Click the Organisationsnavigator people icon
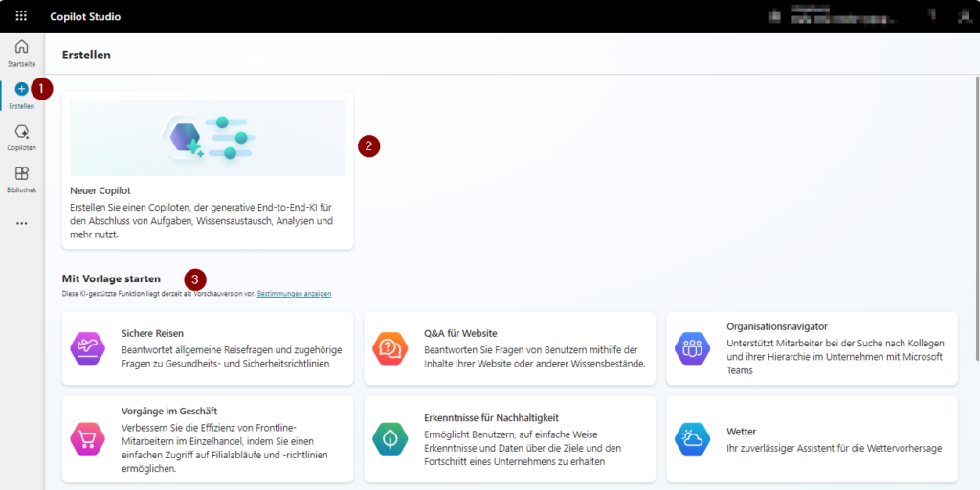This screenshot has width=980, height=490. click(x=691, y=348)
